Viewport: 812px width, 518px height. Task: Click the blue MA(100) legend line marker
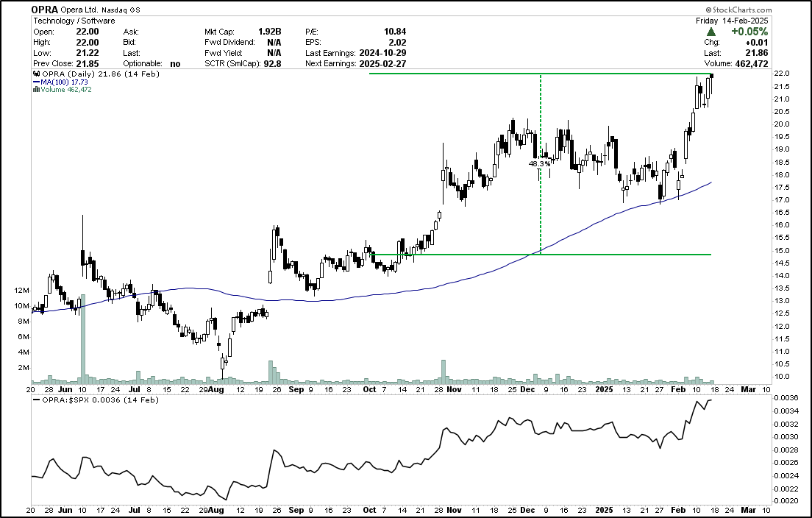pos(36,82)
